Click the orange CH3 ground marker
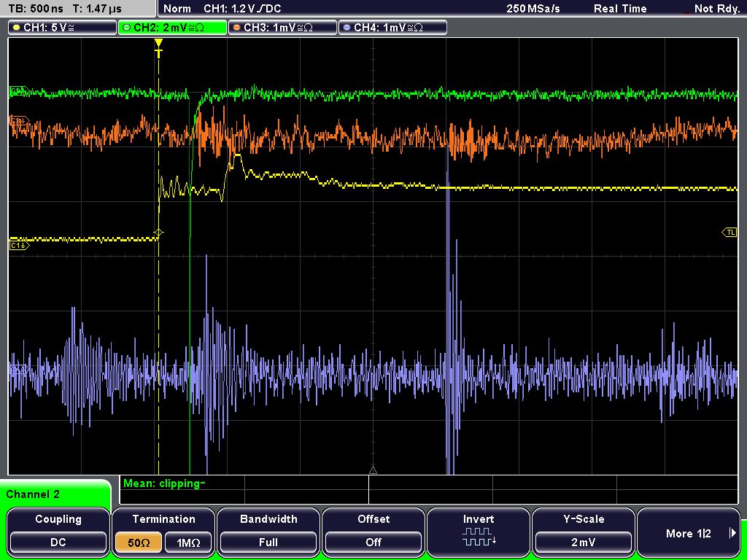The width and height of the screenshot is (747, 560). [x=19, y=121]
